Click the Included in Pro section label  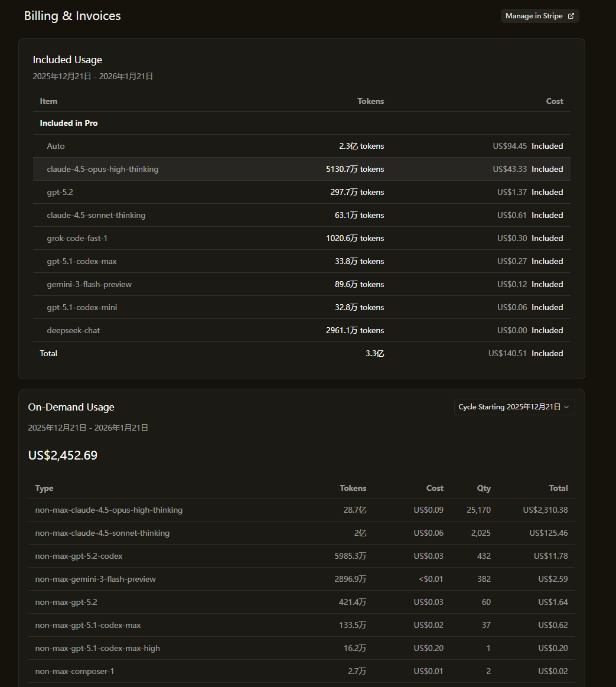pos(69,123)
